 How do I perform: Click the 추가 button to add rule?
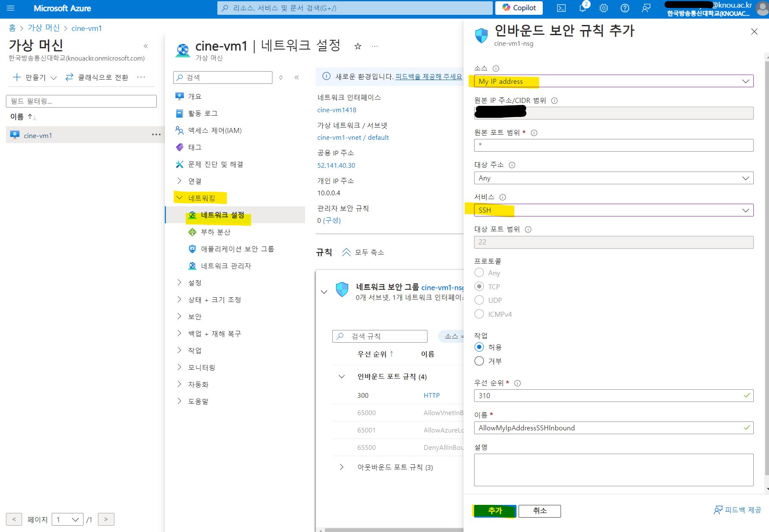coord(495,511)
